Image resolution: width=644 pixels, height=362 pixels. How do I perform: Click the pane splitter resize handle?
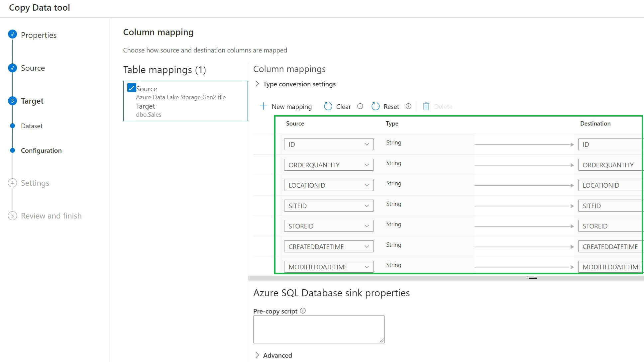pyautogui.click(x=532, y=278)
